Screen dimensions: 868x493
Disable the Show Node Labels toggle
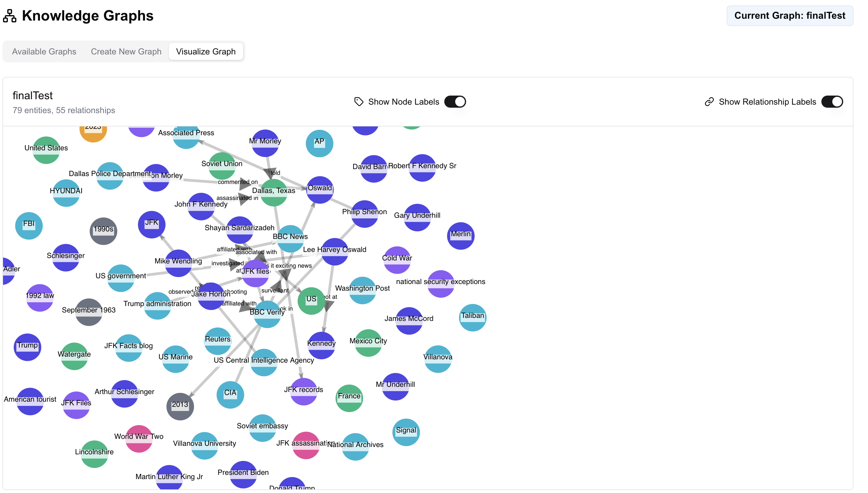[455, 101]
